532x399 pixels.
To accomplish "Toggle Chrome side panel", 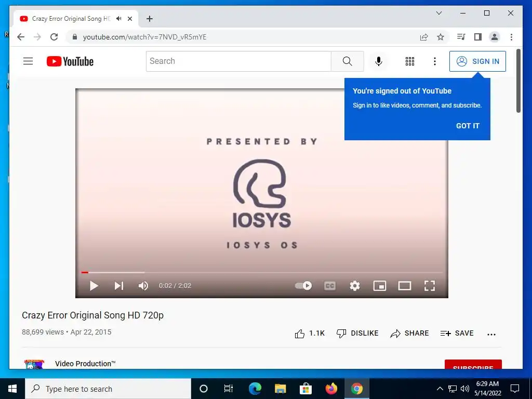I will pos(478,37).
